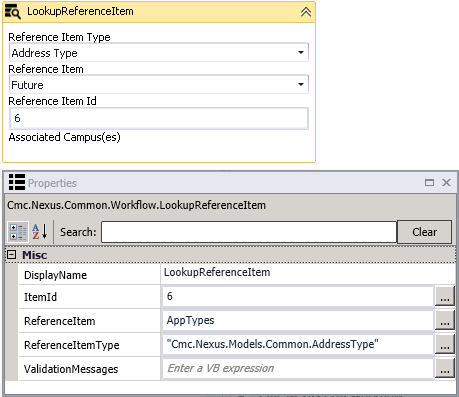The width and height of the screenshot is (459, 397).
Task: Open the Reference Item Type dropdown
Action: (x=159, y=52)
